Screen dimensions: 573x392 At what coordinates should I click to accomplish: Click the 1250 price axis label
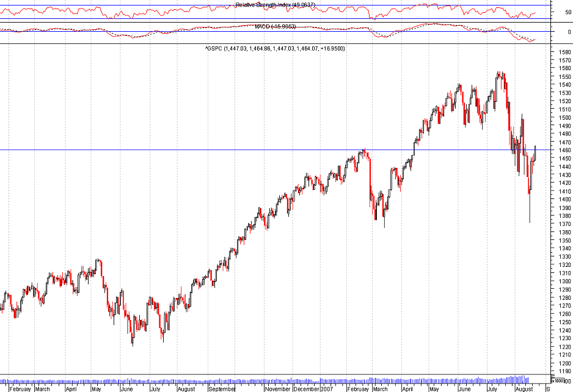click(x=565, y=322)
